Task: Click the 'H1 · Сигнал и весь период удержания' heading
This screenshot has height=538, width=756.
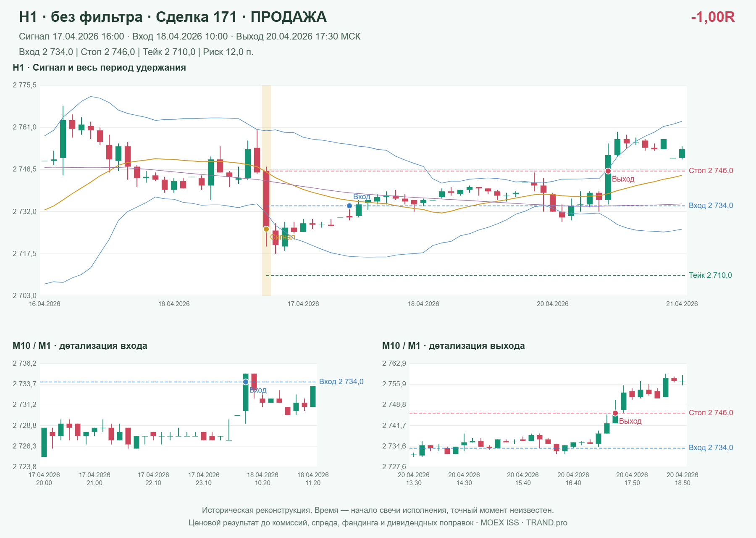Action: click(99, 68)
